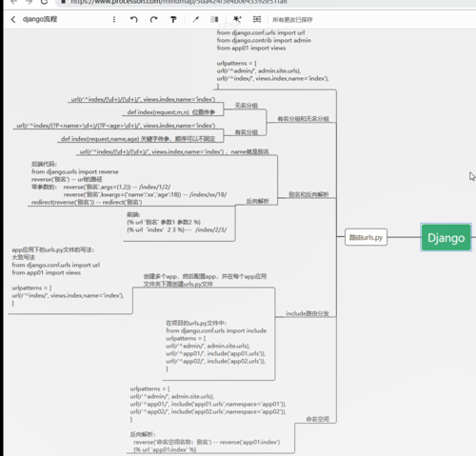476x456 pixels.
Task: Go back using the left chevron beside django流程
Action: click(x=13, y=19)
